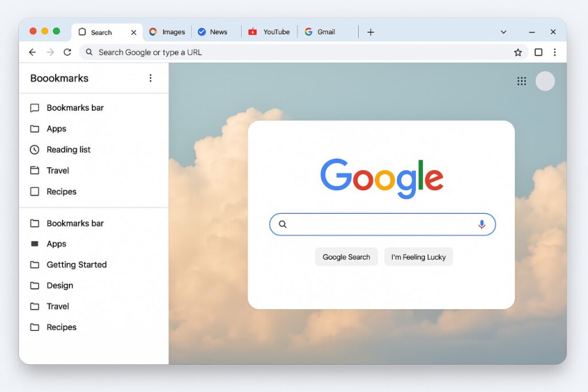Viewport: 588px width, 392px height.
Task: Select the Getting Started bookmark folder
Action: pyautogui.click(x=76, y=264)
